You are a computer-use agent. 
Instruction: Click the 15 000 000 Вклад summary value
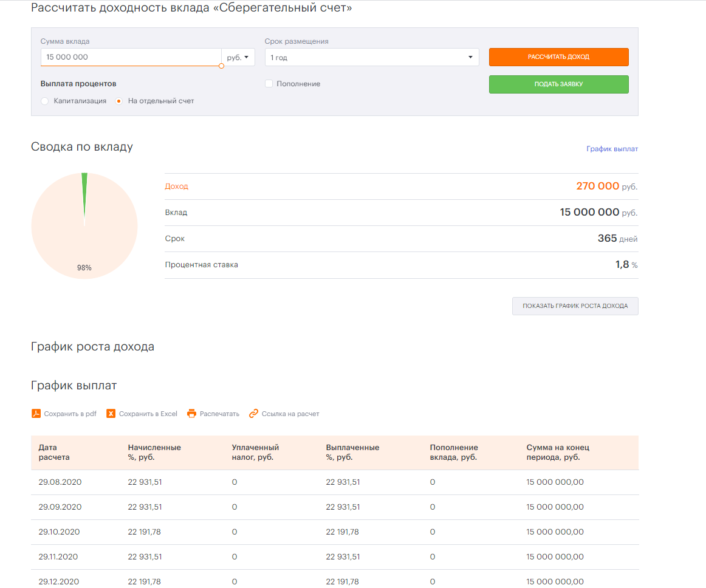coord(589,212)
